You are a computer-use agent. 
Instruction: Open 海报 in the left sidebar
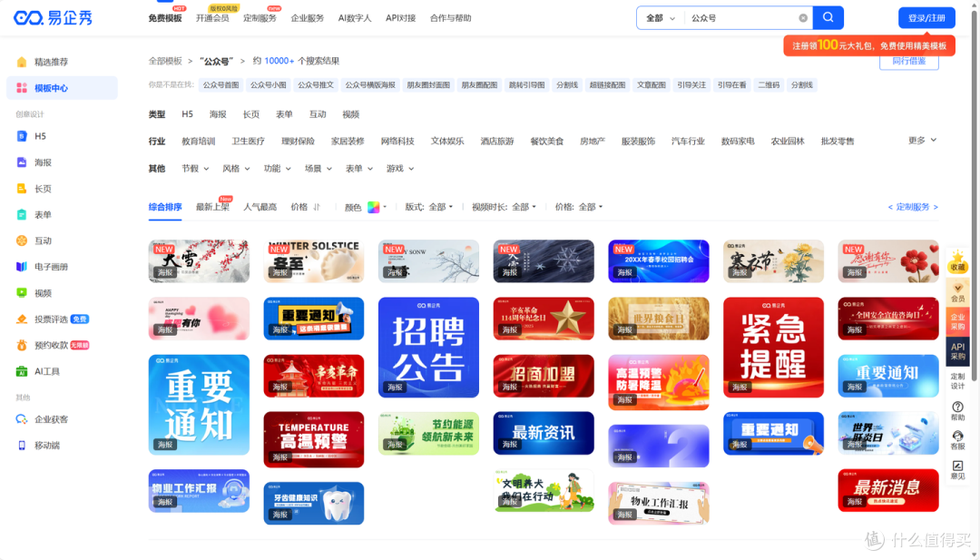(x=43, y=162)
